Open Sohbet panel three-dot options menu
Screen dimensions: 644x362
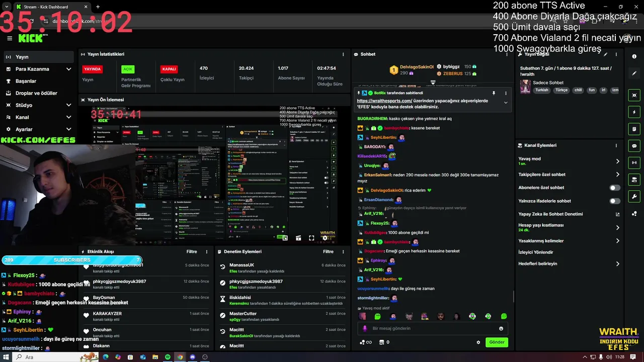tap(506, 54)
